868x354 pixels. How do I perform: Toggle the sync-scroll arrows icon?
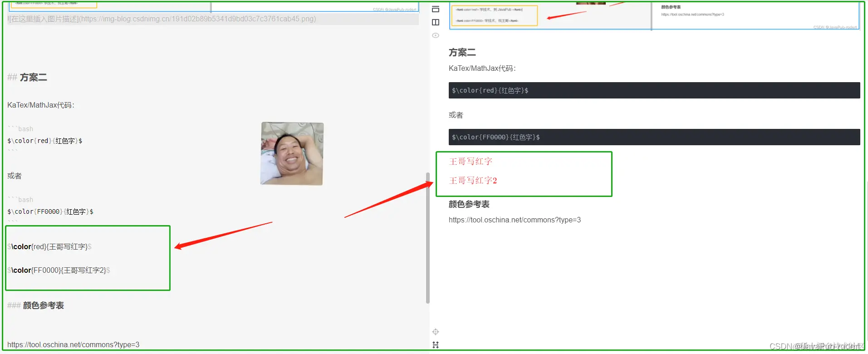tap(436, 345)
